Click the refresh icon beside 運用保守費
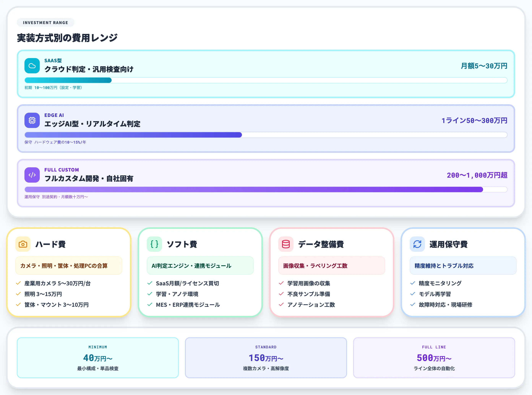 click(x=417, y=244)
